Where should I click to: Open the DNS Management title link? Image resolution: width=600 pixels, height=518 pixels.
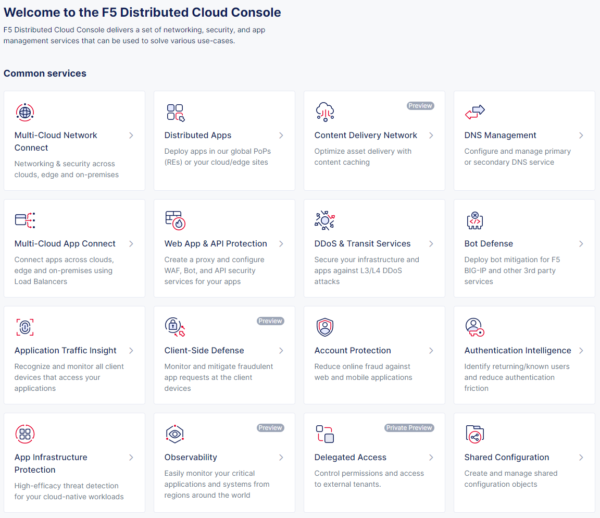coord(500,135)
